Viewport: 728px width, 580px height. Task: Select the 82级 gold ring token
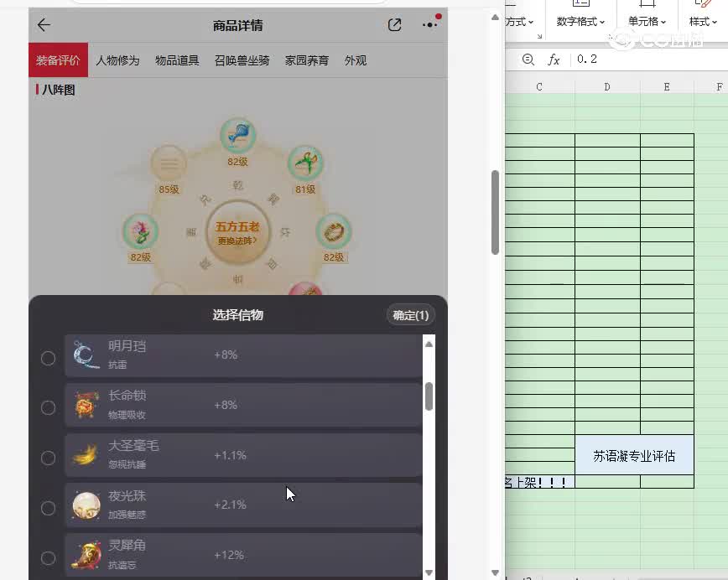tap(333, 231)
